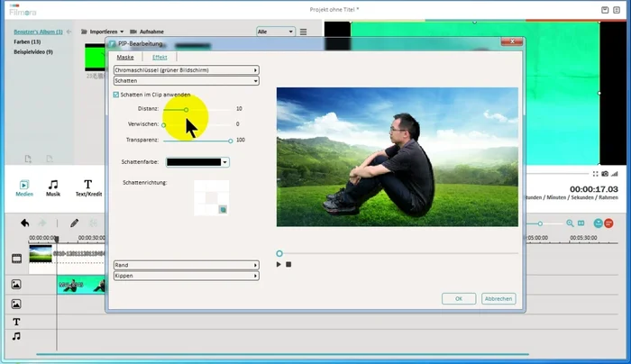Expand the Rand section
Image resolution: width=631 pixels, height=364 pixels.
(186, 265)
